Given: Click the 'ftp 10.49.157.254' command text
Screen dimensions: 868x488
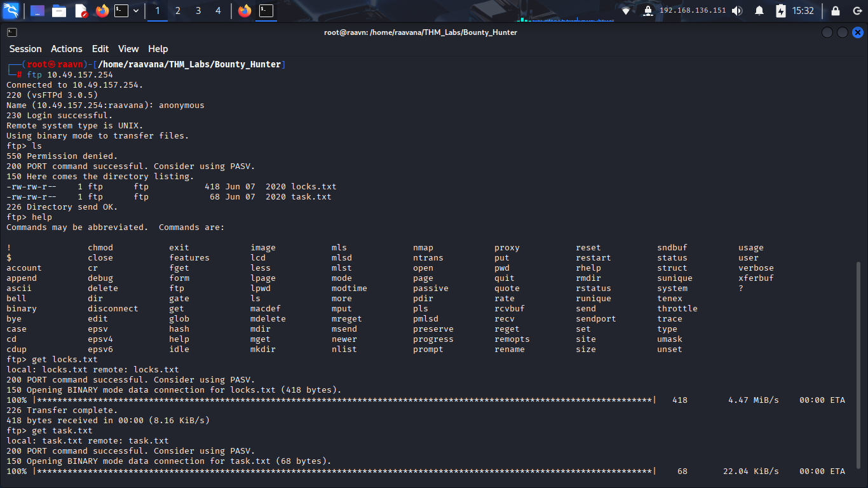Looking at the screenshot, I should [x=70, y=75].
